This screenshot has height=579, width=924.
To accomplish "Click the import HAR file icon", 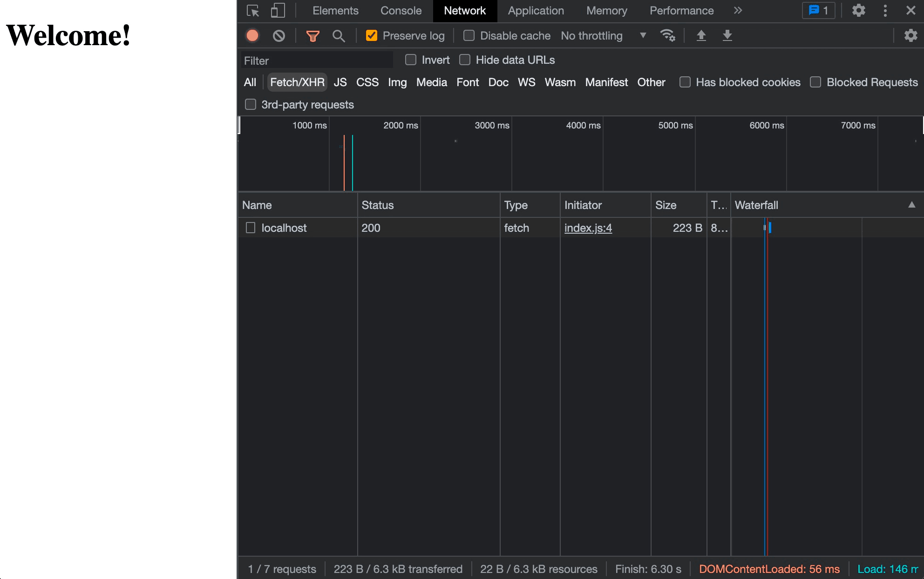I will click(x=702, y=35).
